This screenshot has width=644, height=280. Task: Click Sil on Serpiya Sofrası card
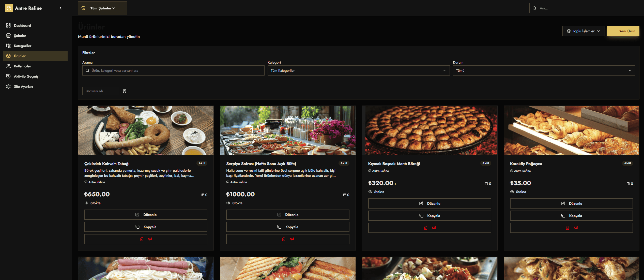[x=288, y=239]
